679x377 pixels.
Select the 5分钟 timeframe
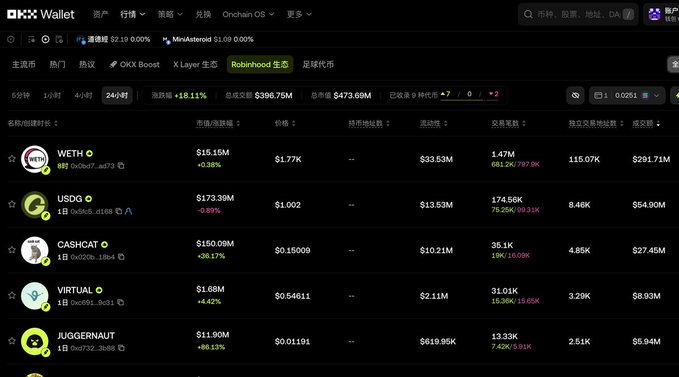pyautogui.click(x=21, y=95)
